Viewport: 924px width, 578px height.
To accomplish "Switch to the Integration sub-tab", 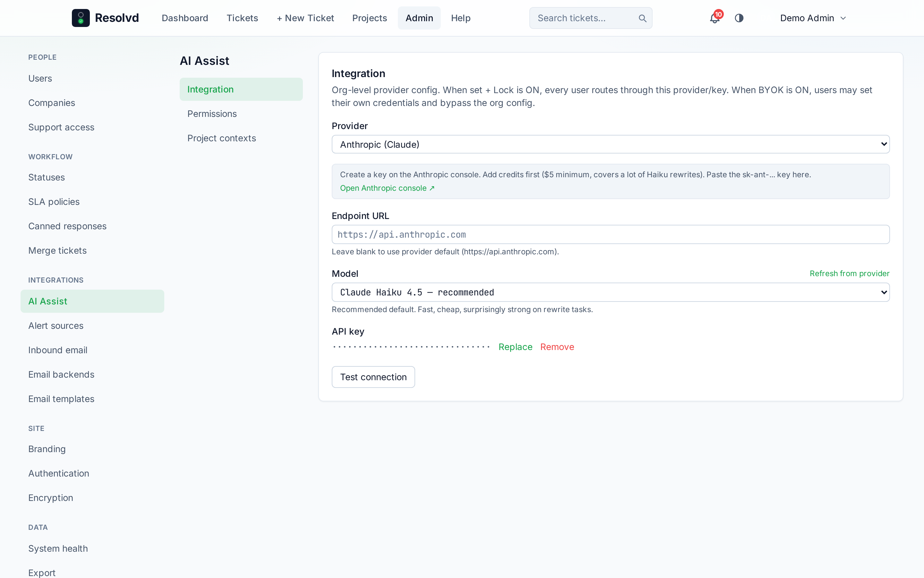I will 241,89.
